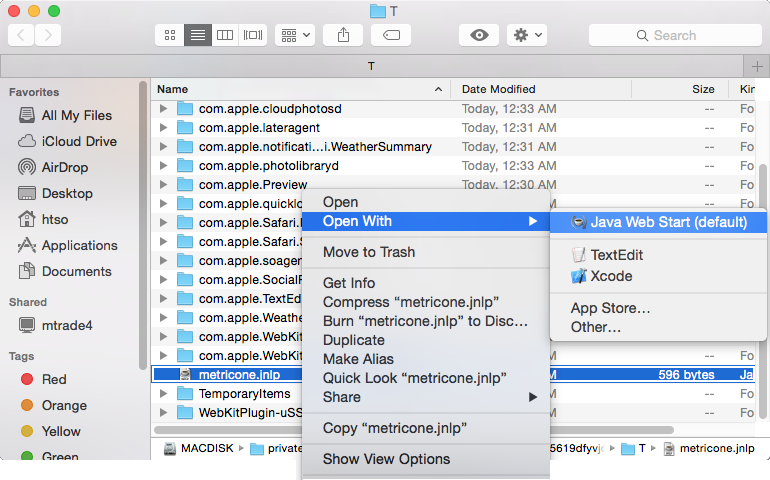
Task: Click MACDISK in the path bar
Action: 199,449
